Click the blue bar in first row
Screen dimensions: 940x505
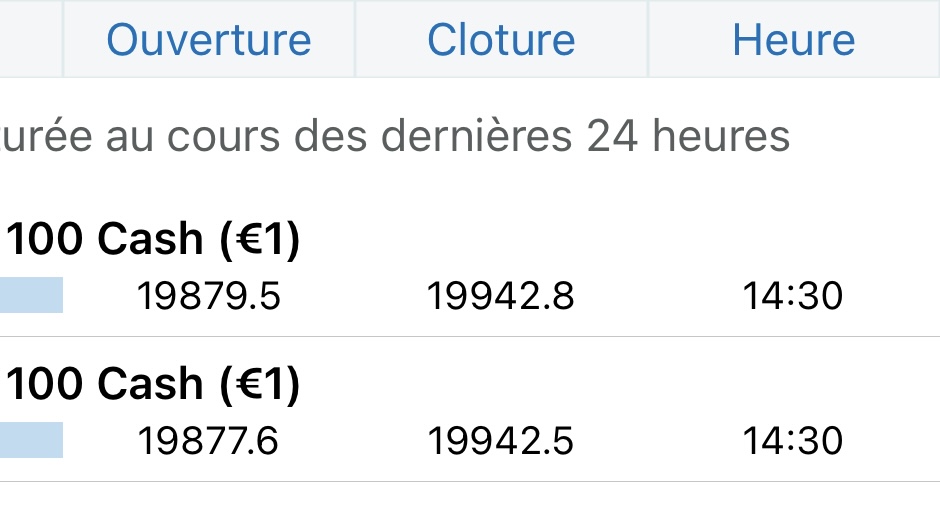(31, 296)
